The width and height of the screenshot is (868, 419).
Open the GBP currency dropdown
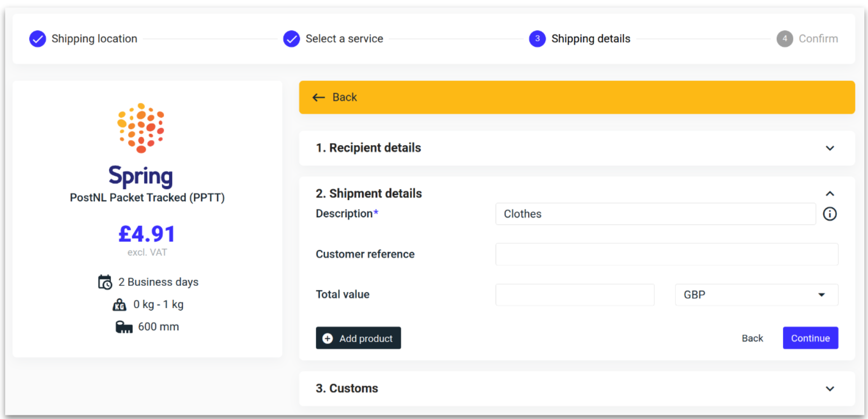coord(756,295)
